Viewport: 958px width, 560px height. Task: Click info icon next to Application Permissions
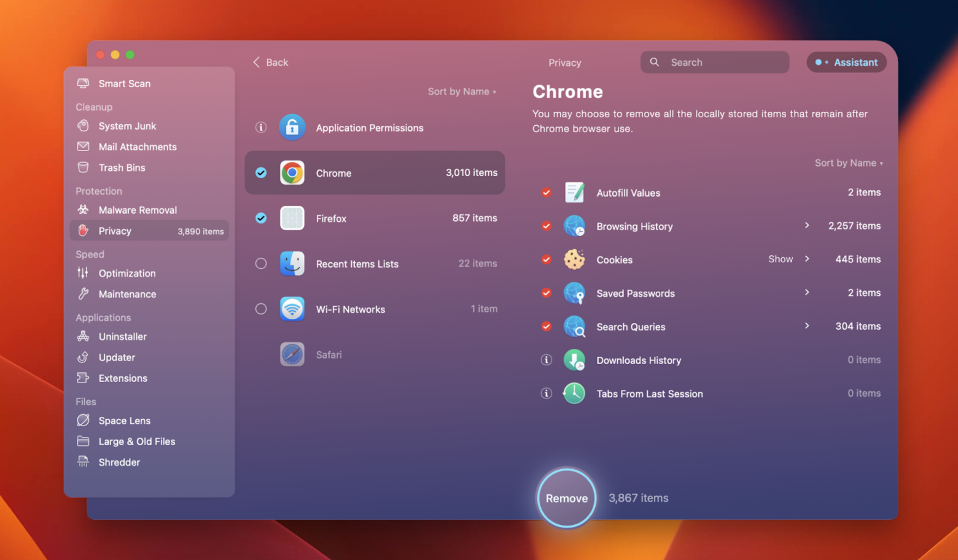pyautogui.click(x=261, y=127)
